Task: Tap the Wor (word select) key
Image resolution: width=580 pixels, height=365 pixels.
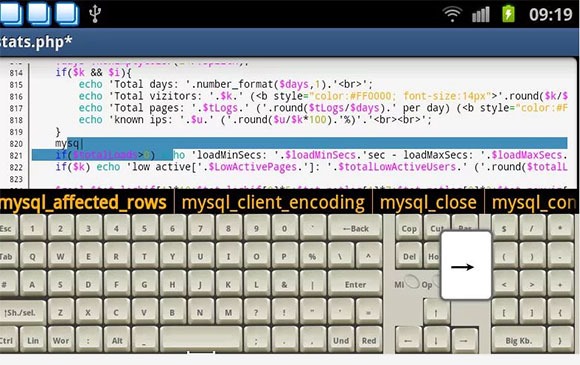Action: point(61,340)
